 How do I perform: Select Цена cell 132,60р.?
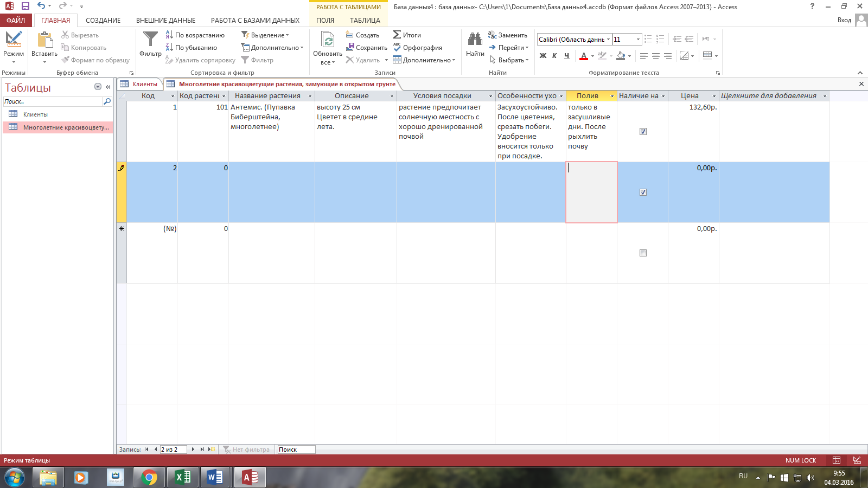(x=693, y=131)
